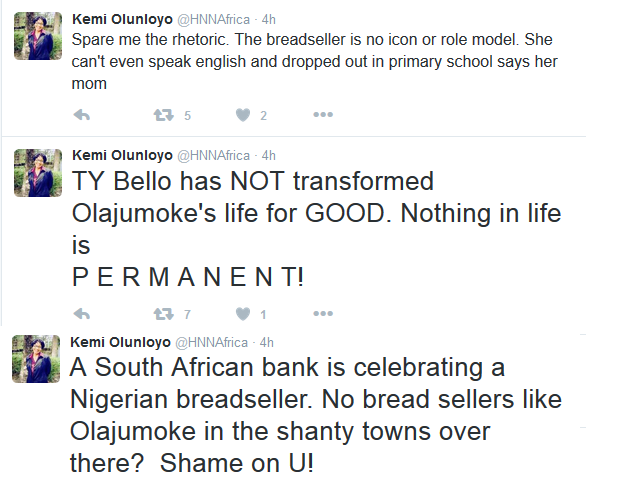Like the tweet about the breadseller's English
Viewport: 620px width, 496px height.
point(242,116)
